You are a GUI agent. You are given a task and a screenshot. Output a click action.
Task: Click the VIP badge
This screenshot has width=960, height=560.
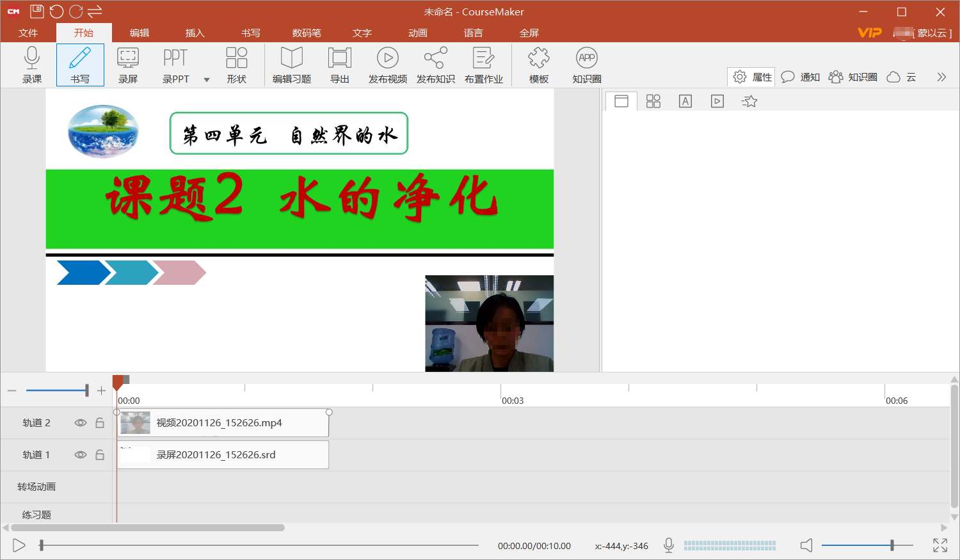(x=870, y=33)
